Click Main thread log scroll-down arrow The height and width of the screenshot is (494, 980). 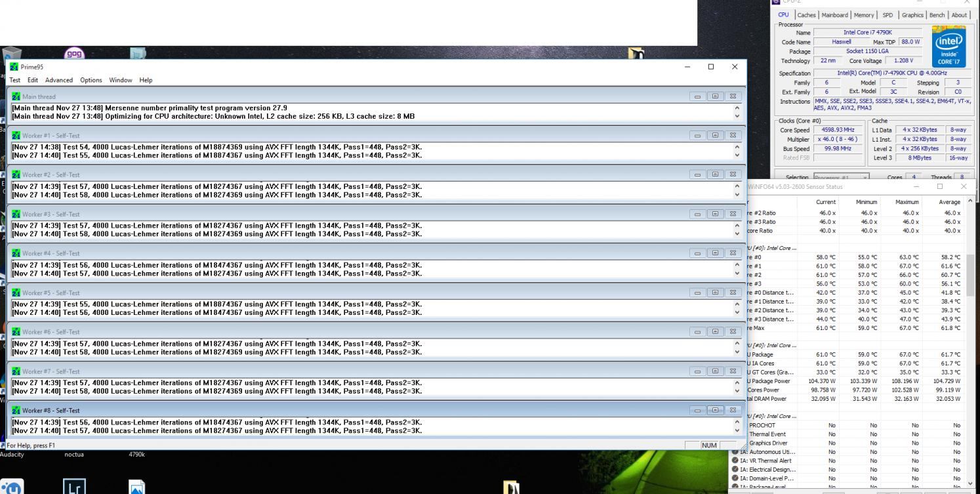pyautogui.click(x=737, y=116)
